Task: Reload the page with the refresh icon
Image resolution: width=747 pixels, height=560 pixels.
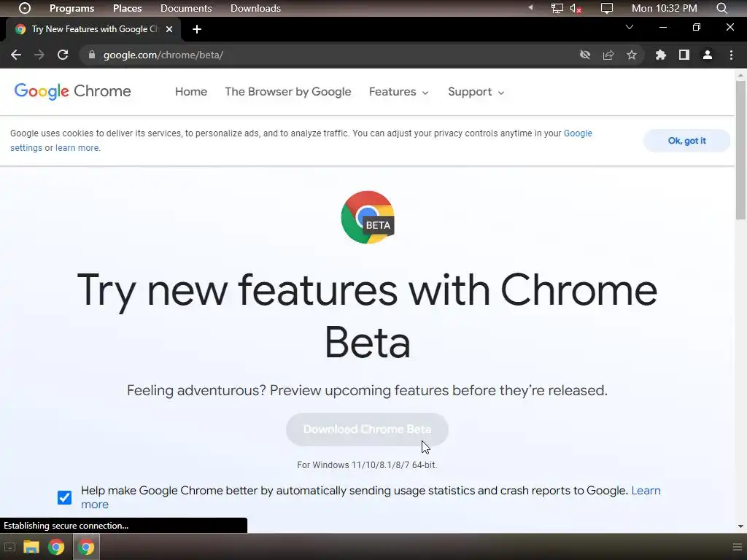Action: [63, 55]
